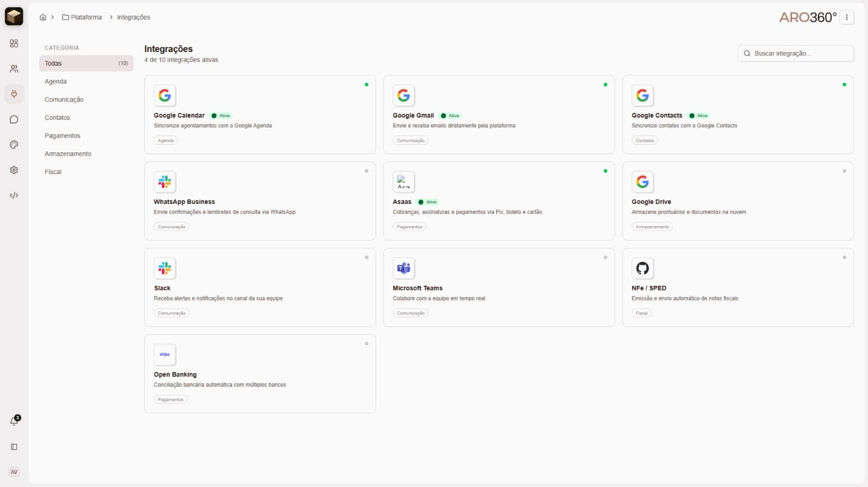Open Plataforma breadcrumb link
Screen dimensions: 868x487
tap(82, 17)
